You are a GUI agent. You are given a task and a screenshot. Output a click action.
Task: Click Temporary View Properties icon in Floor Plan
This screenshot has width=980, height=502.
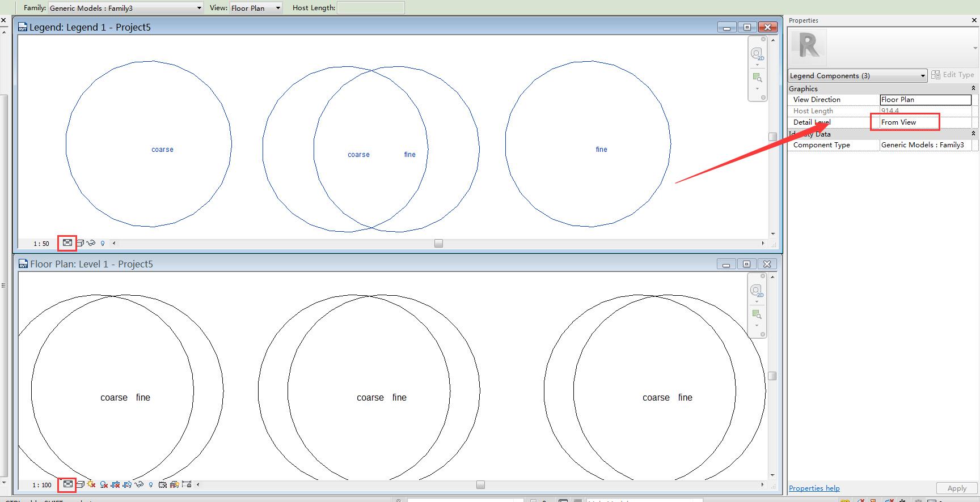[x=163, y=484]
